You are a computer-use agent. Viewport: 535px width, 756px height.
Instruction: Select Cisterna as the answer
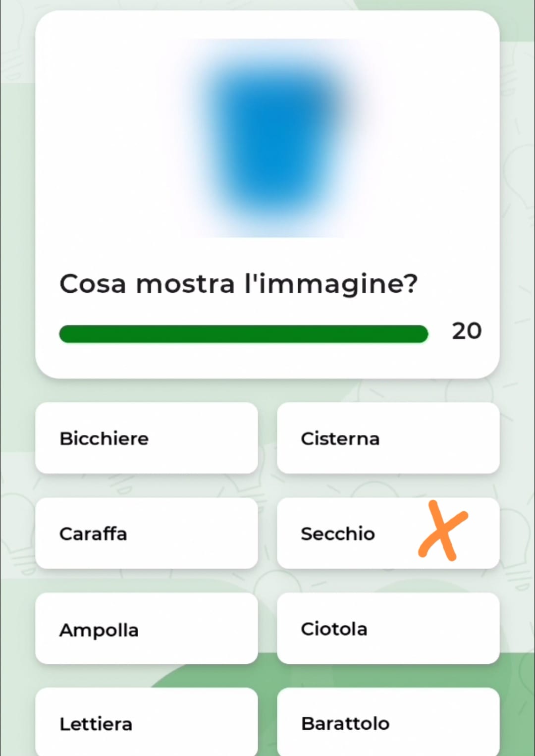click(x=388, y=438)
